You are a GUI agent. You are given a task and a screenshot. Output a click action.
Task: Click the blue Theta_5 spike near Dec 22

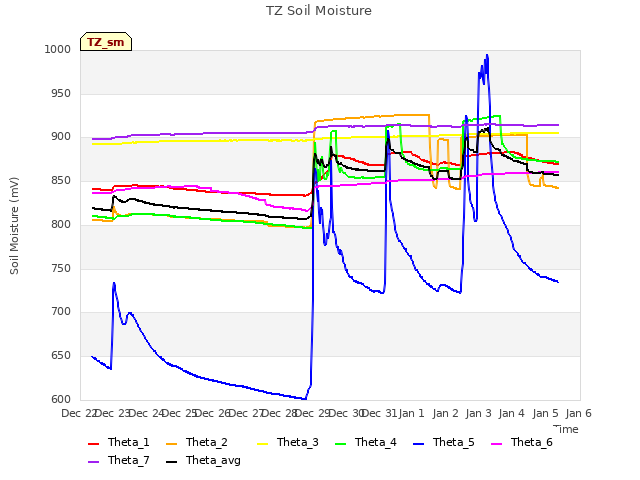[x=114, y=283]
